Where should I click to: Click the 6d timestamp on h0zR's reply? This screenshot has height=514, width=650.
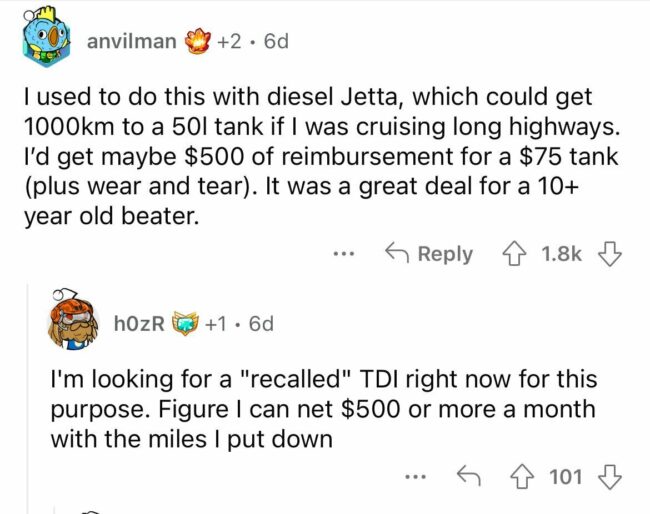pyautogui.click(x=259, y=323)
